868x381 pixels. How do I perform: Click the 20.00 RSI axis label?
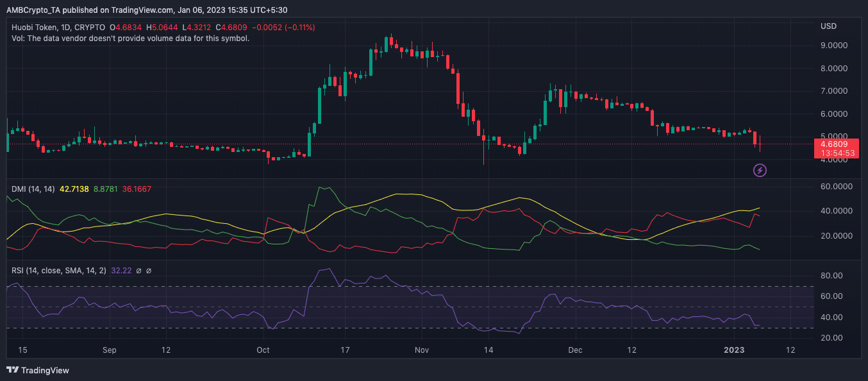[831, 338]
